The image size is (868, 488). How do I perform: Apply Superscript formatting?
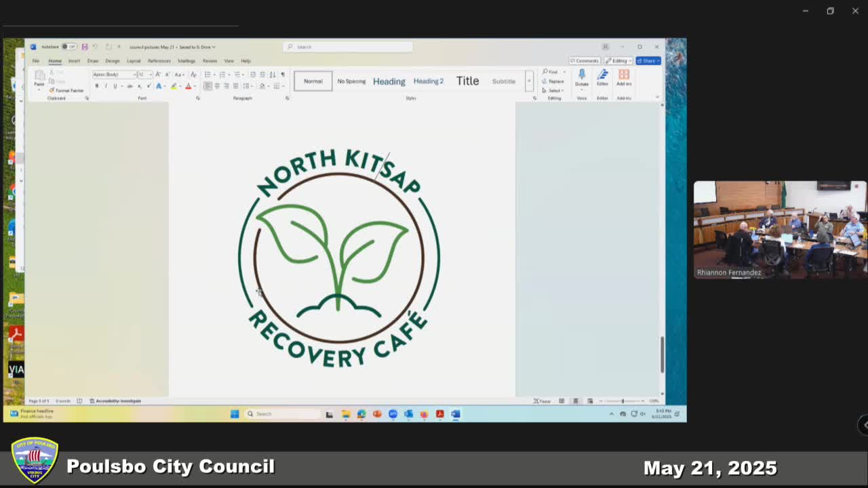point(149,85)
